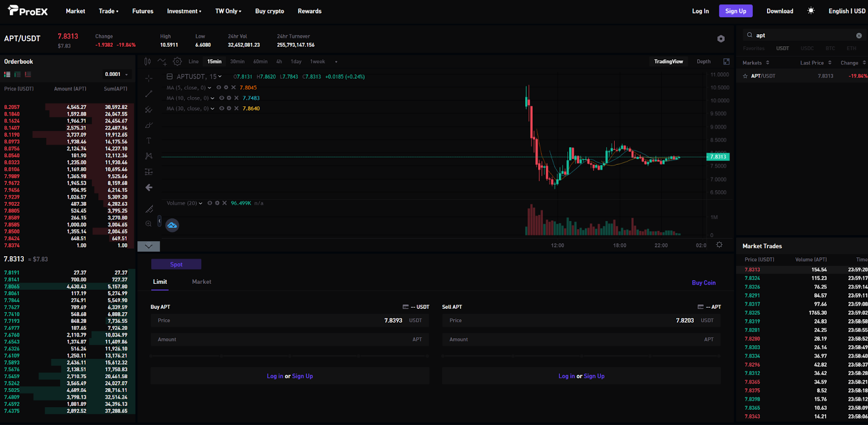
Task: Show buy-orders-only orderbook view
Action: tap(17, 74)
